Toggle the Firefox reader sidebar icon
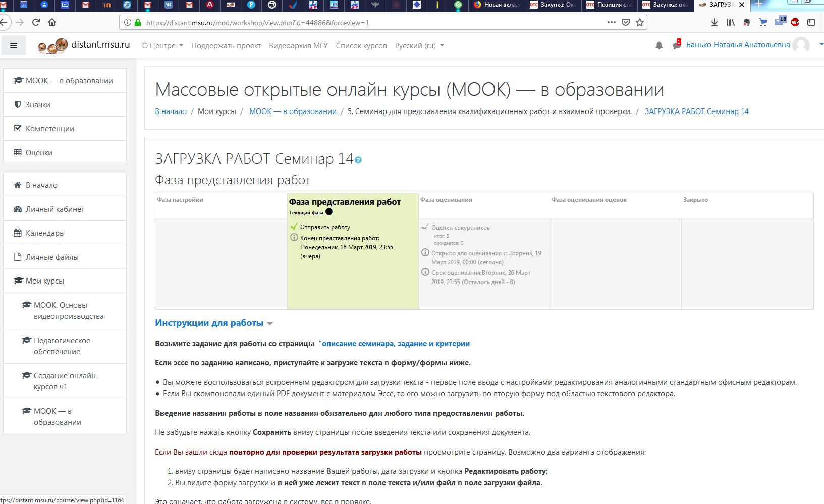824x504 pixels. (x=812, y=23)
